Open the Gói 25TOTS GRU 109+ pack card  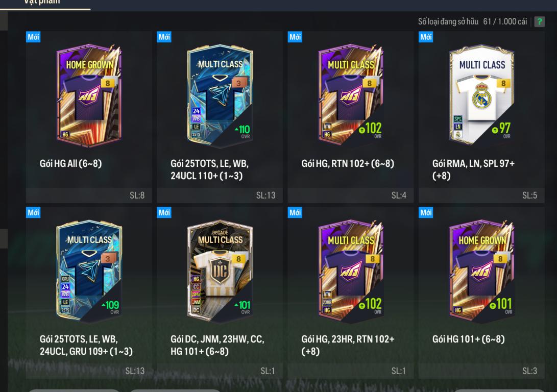tap(89, 292)
